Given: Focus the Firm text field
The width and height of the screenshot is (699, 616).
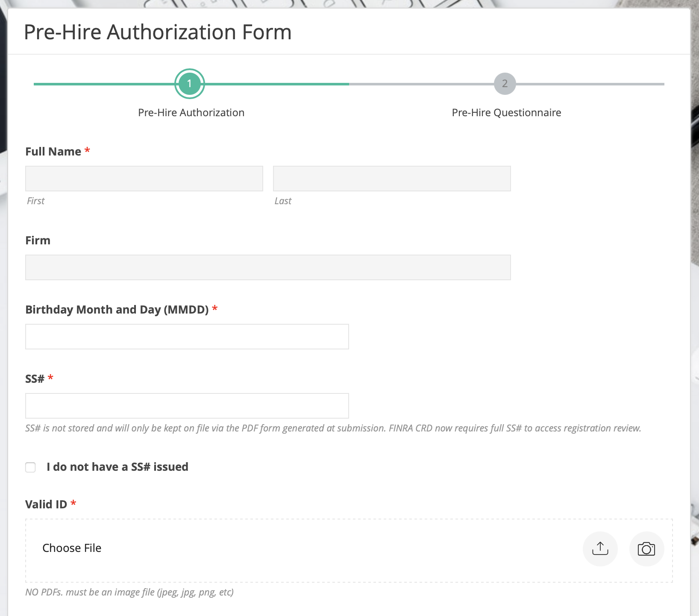Looking at the screenshot, I should point(267,267).
